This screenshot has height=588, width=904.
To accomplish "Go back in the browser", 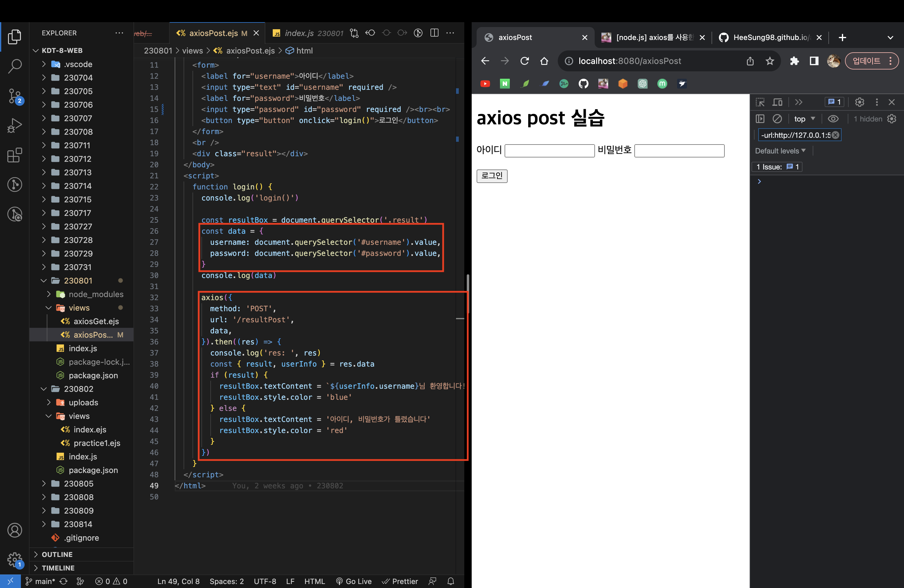I will click(485, 61).
